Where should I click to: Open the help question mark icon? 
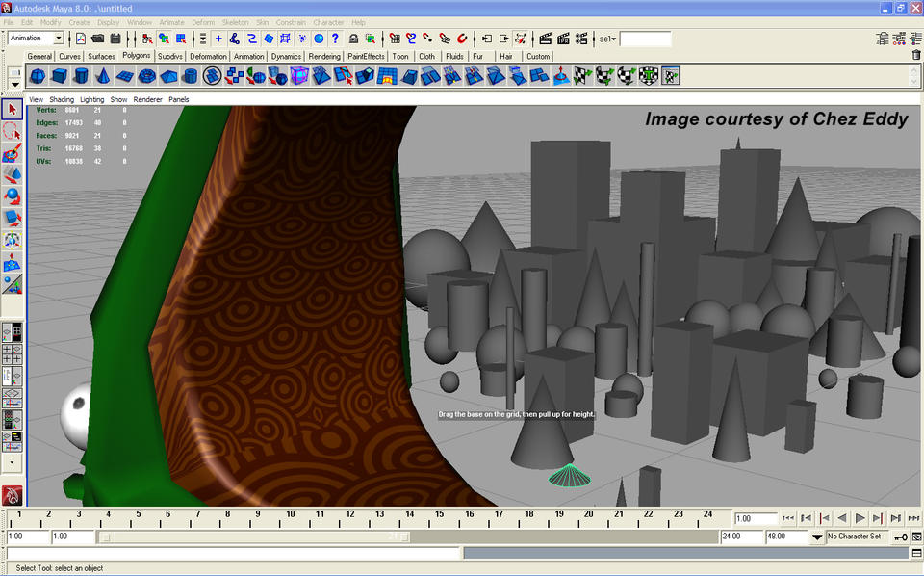click(335, 39)
